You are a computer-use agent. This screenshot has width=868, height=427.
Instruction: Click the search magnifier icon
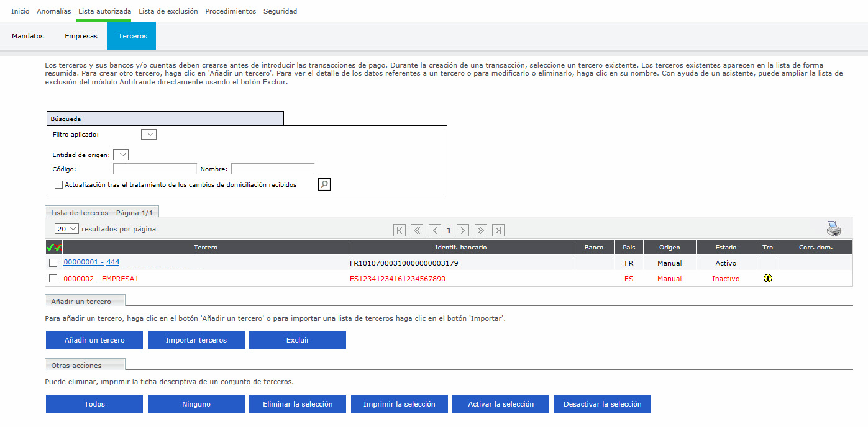pyautogui.click(x=324, y=184)
